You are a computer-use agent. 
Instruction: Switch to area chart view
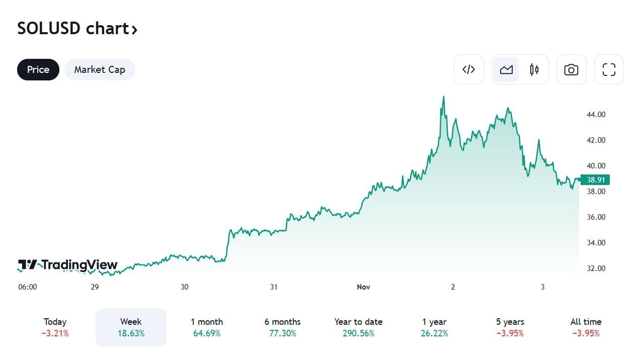pyautogui.click(x=506, y=69)
